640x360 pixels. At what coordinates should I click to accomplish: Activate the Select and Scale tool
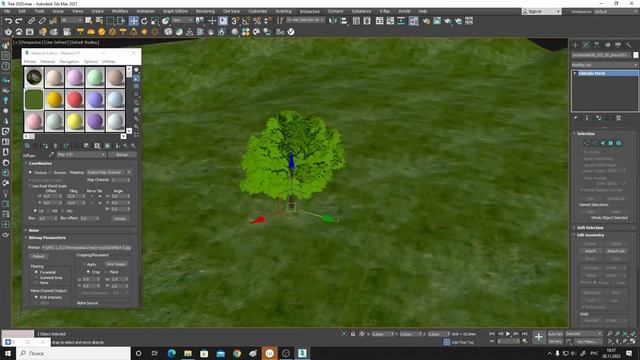(x=155, y=20)
